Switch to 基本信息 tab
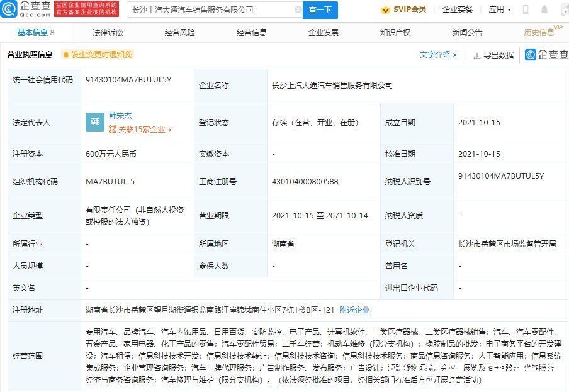 tap(36, 33)
